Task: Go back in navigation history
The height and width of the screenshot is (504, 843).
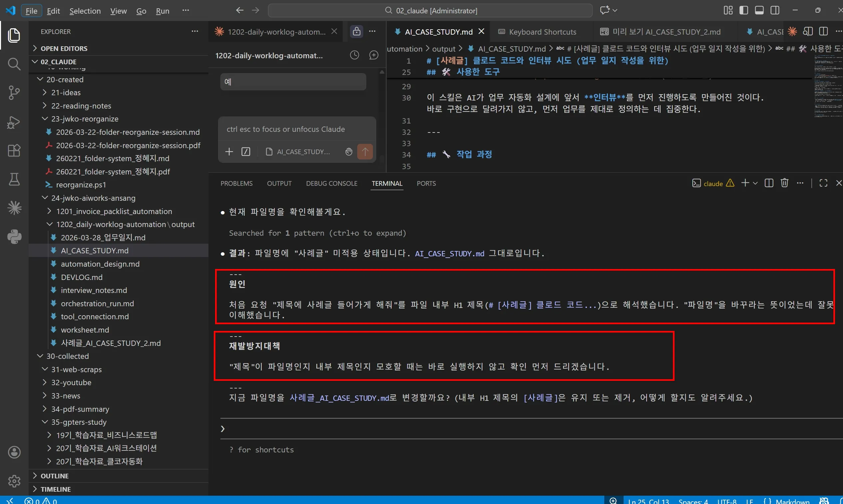Action: (240, 11)
